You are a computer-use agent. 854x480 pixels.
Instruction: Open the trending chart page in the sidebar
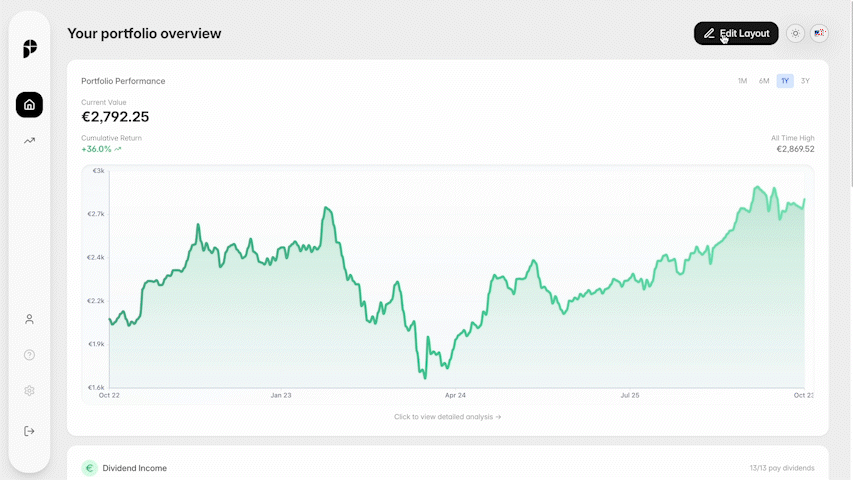pyautogui.click(x=29, y=141)
